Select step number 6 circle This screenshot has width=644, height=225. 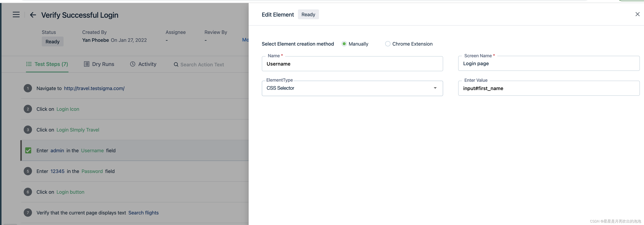pyautogui.click(x=28, y=192)
